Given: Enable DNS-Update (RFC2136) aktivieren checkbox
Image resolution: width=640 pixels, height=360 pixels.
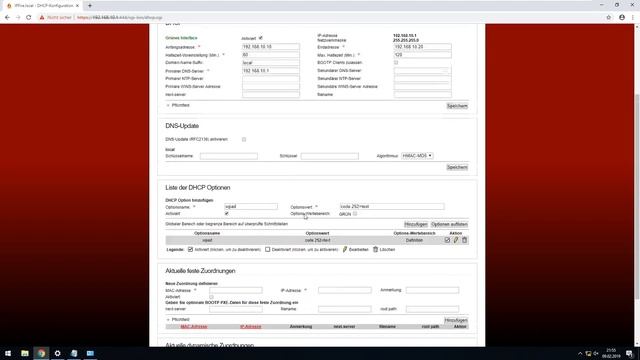Looking at the screenshot, I should click(x=244, y=140).
